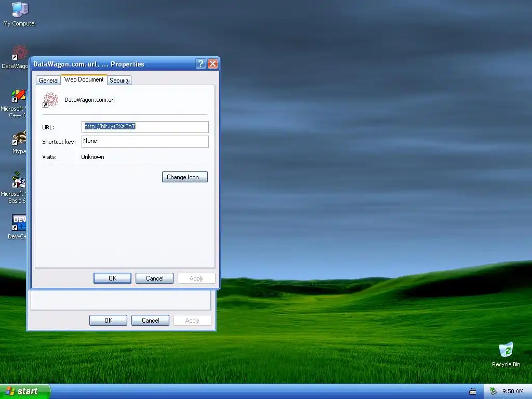The width and height of the screenshot is (532, 399).
Task: Select the Mypal raccoon desktop shortcut
Action: point(19,138)
